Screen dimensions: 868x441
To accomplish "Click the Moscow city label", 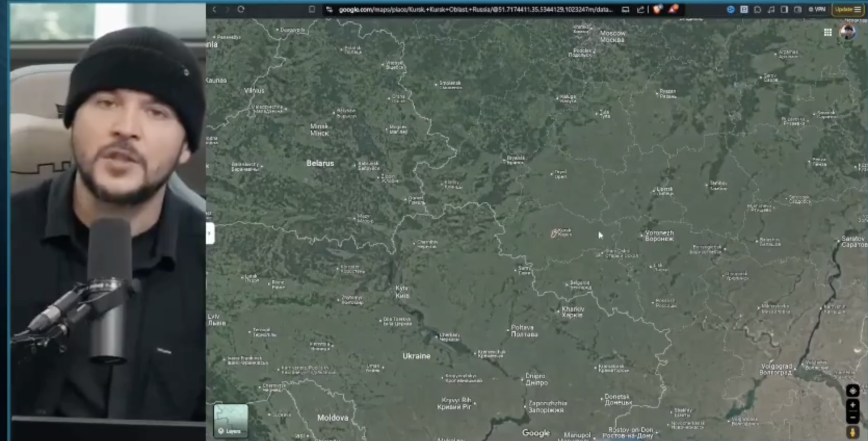I will tap(612, 36).
